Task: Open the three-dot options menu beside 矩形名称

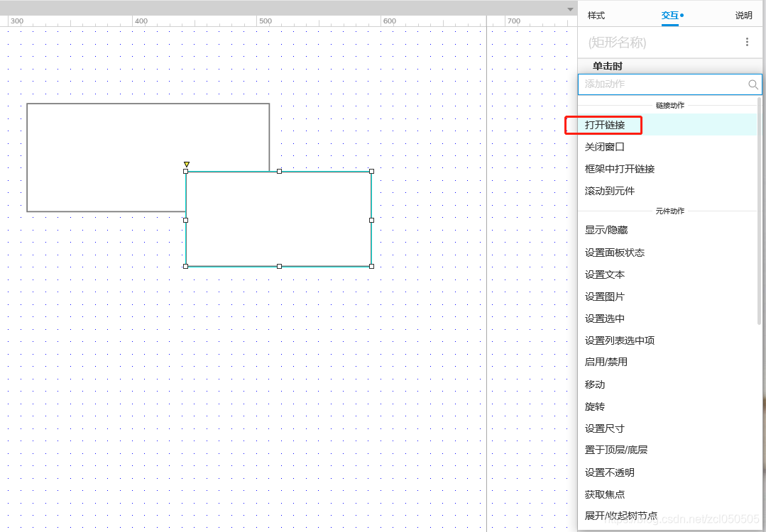Action: [x=747, y=42]
